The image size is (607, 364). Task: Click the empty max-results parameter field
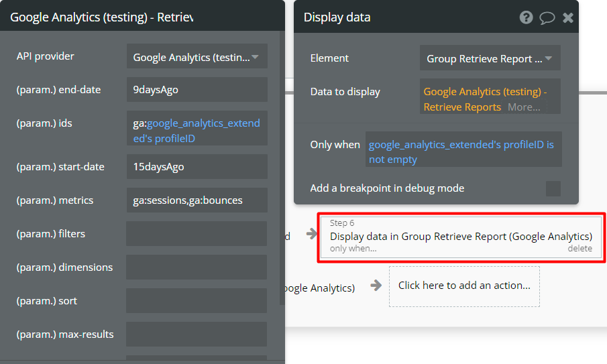click(x=197, y=335)
